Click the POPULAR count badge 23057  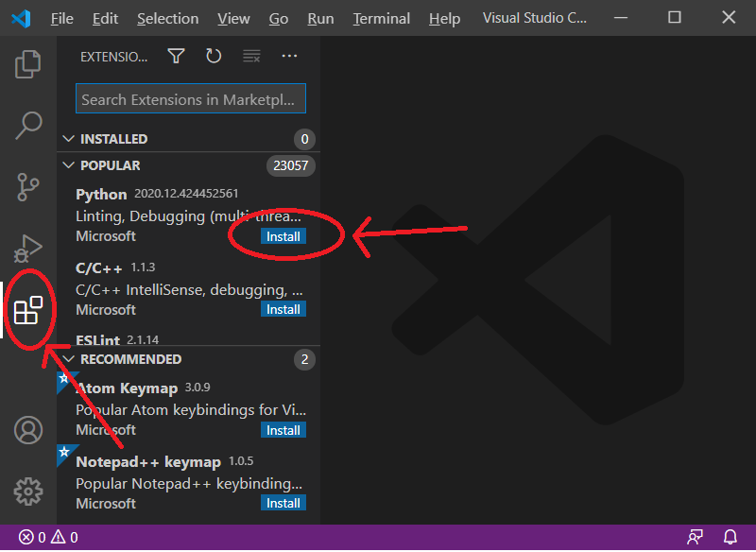[x=291, y=165]
